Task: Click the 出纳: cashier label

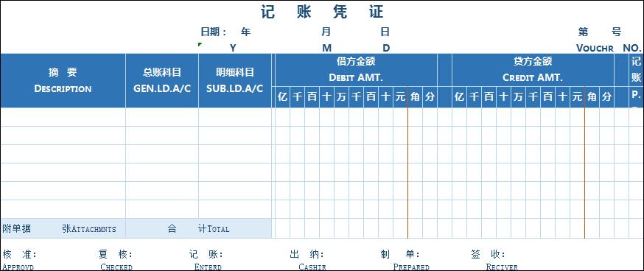Action: coord(307,255)
